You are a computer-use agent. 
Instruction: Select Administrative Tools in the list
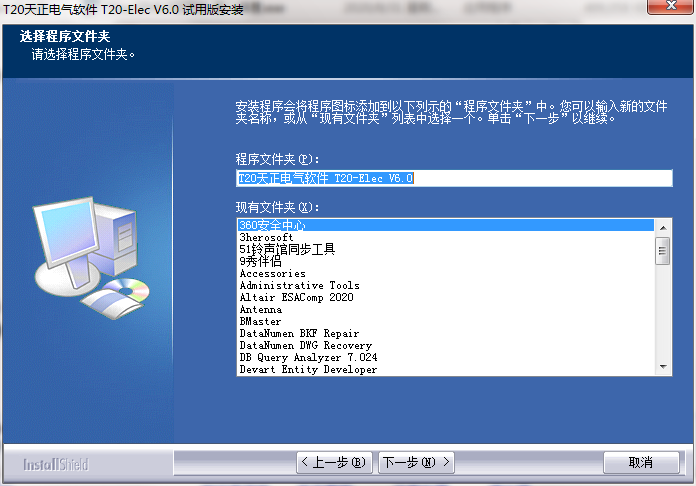pos(445,285)
